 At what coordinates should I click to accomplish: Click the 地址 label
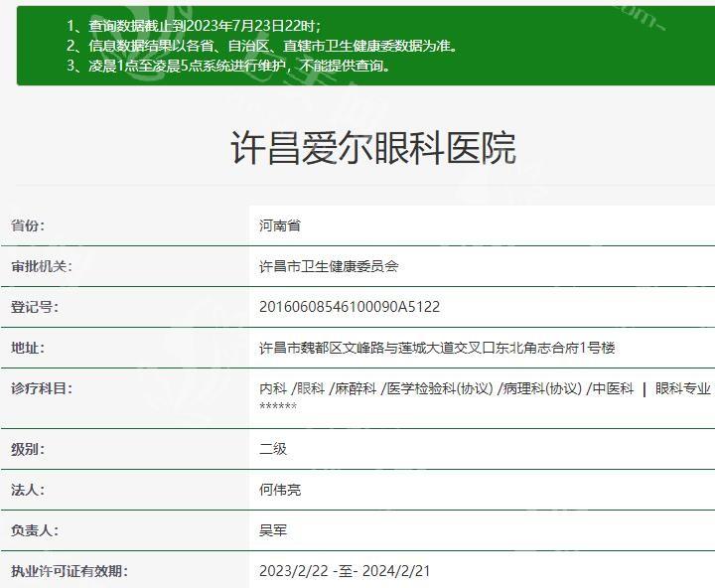coord(28,348)
